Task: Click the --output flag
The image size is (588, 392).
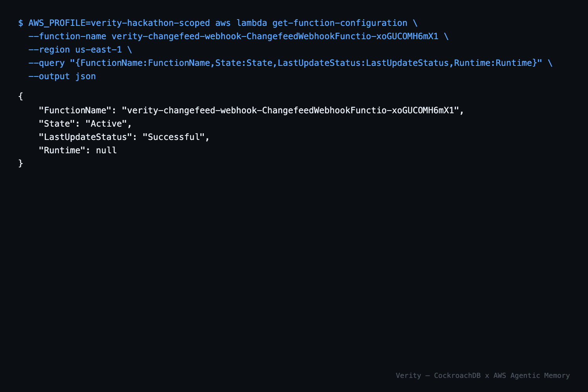Action: point(49,76)
